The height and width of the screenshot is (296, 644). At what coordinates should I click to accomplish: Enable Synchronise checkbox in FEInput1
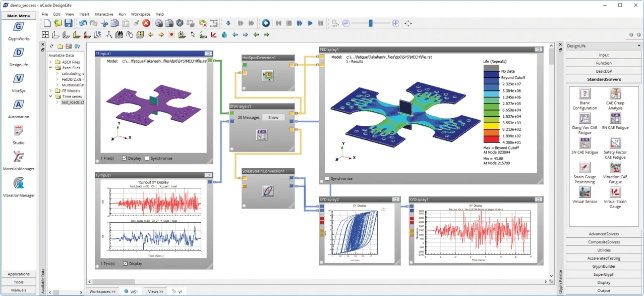[147, 158]
